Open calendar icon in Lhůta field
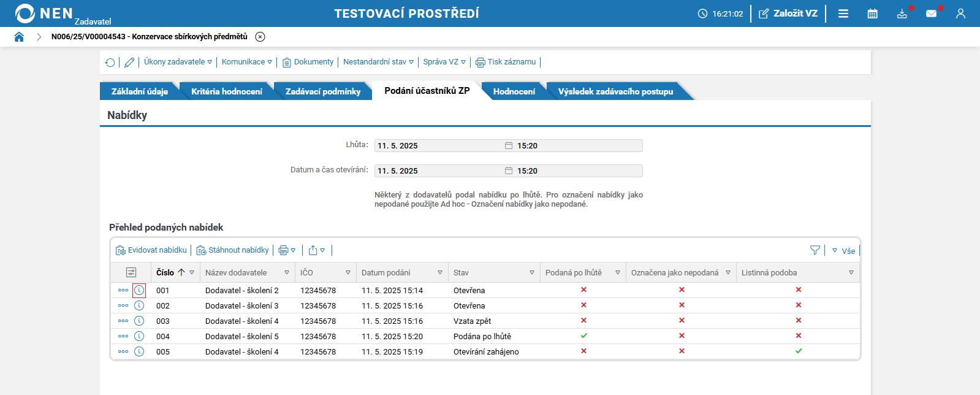Screen dimensions: 980x395 pos(509,146)
